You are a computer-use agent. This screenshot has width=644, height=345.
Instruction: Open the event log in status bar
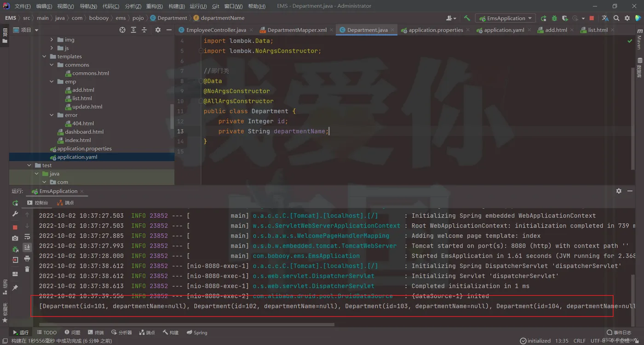pos(619,333)
